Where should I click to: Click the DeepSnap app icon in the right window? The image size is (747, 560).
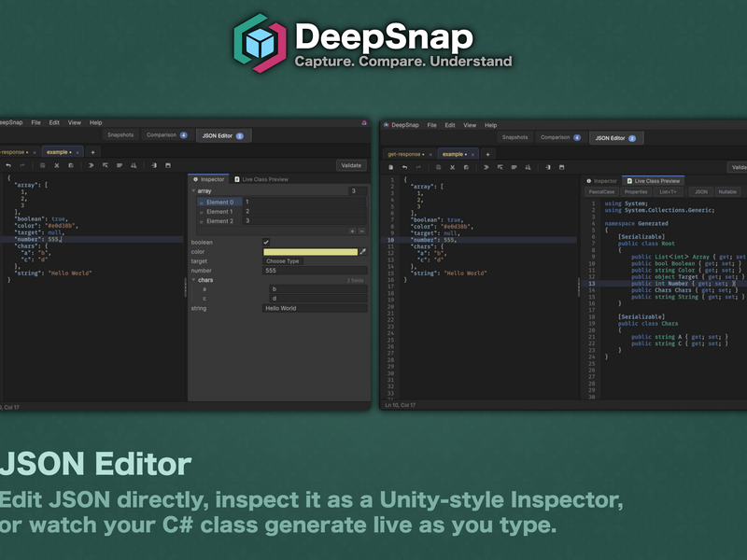click(387, 125)
